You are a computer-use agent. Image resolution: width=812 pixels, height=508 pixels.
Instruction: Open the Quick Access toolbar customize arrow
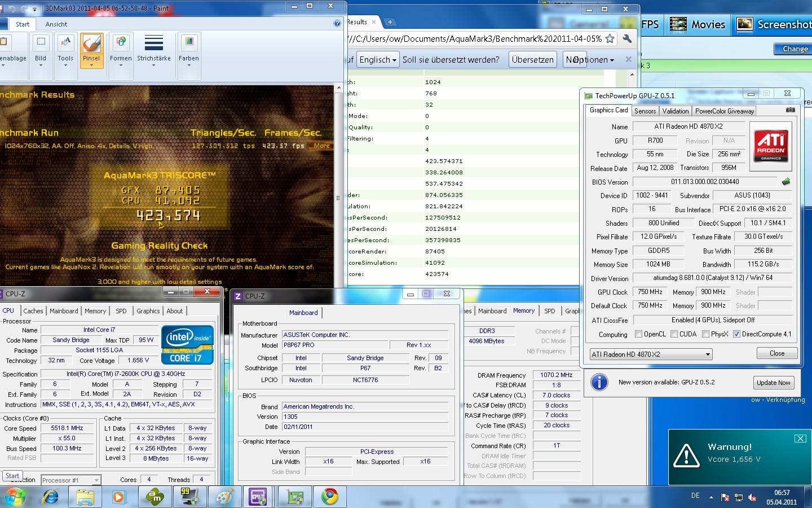pos(35,9)
